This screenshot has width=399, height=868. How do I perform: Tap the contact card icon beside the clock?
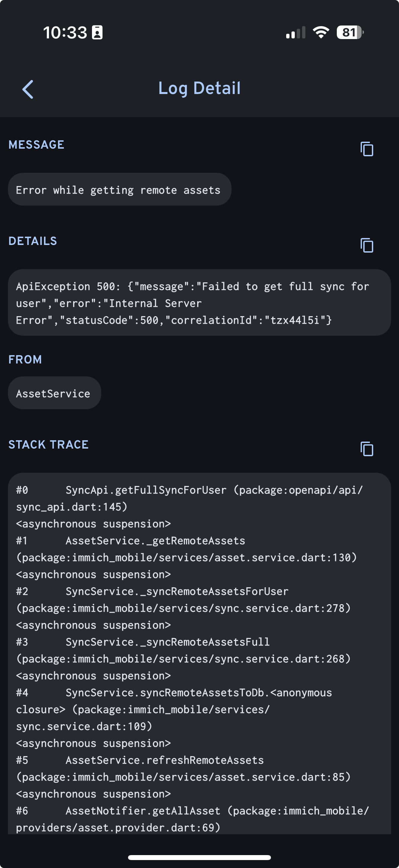coord(97,32)
